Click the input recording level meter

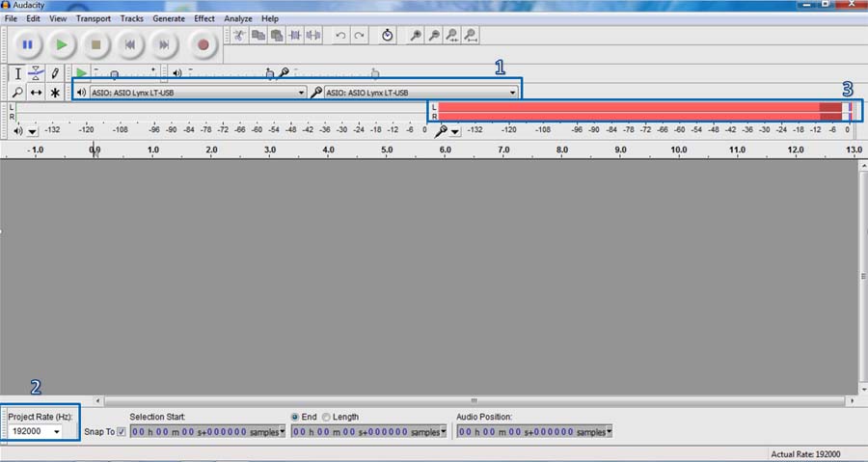coord(641,111)
